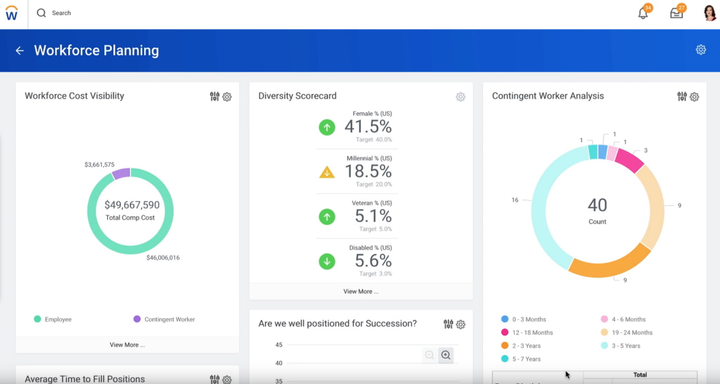Click the Average Time to Fill Positions title
This screenshot has height=384, width=720.
(85, 379)
